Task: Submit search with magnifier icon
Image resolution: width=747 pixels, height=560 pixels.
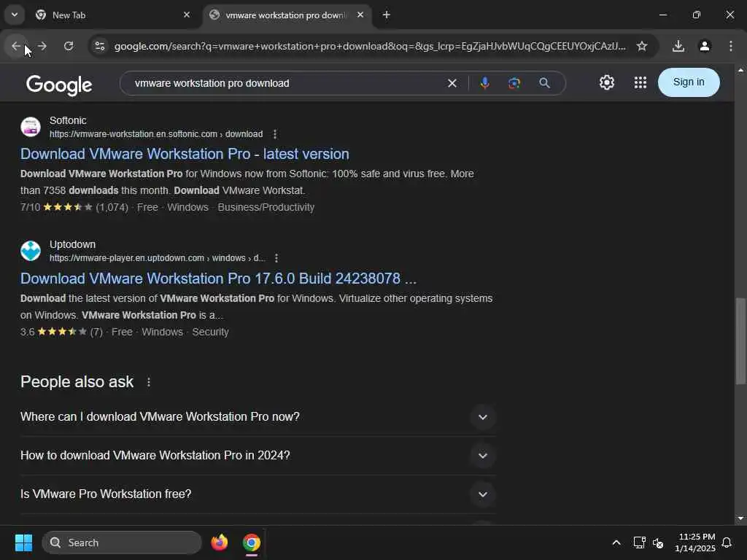Action: click(x=544, y=83)
